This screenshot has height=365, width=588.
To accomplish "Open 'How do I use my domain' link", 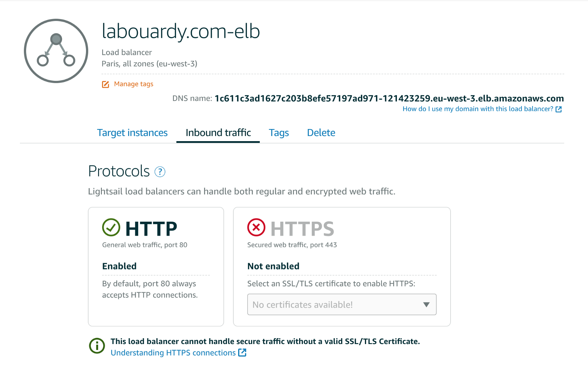I will coord(478,109).
